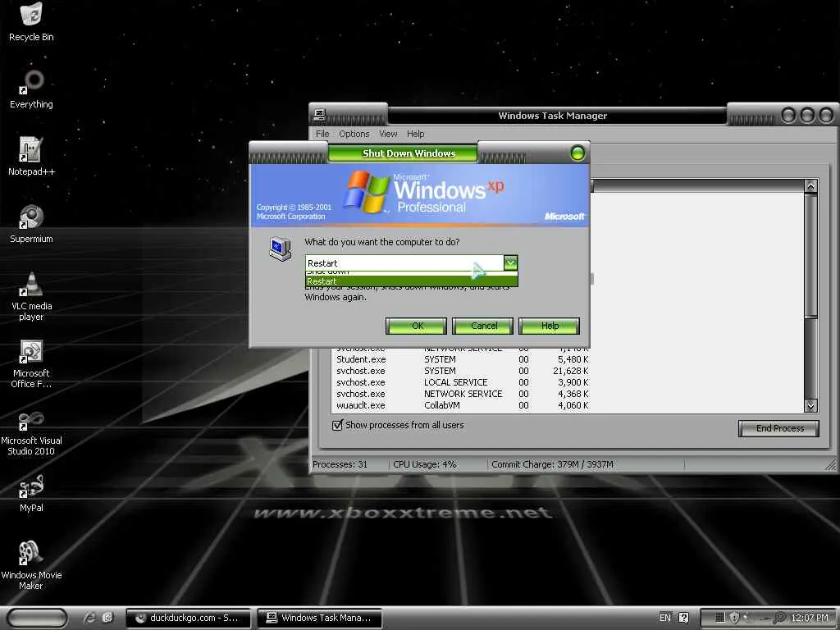Launch the MyPal browser shortcut

coord(31,493)
